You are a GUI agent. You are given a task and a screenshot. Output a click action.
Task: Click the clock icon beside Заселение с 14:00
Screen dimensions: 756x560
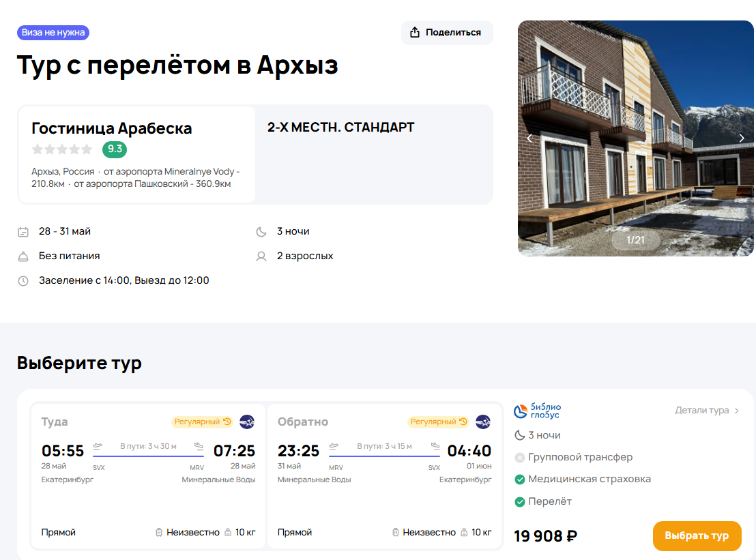tap(23, 281)
